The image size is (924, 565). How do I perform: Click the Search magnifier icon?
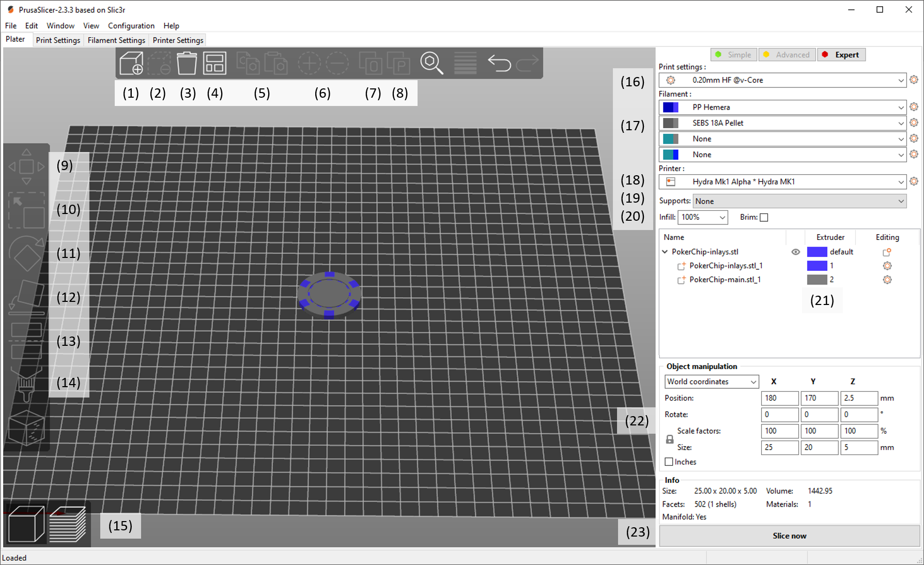point(432,64)
